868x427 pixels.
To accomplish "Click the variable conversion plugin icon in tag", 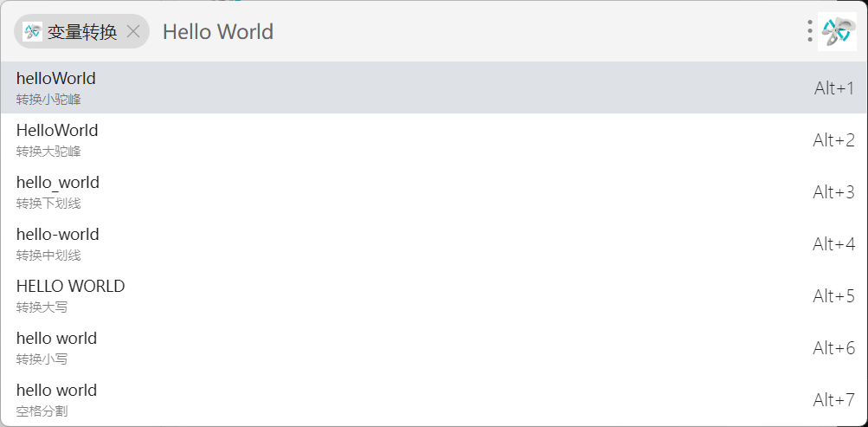I will tap(32, 32).
